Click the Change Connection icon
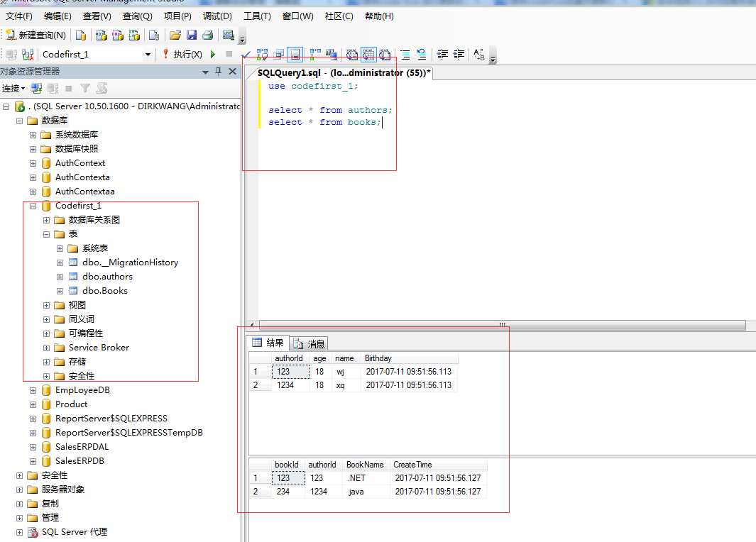The image size is (756, 542). (28, 55)
